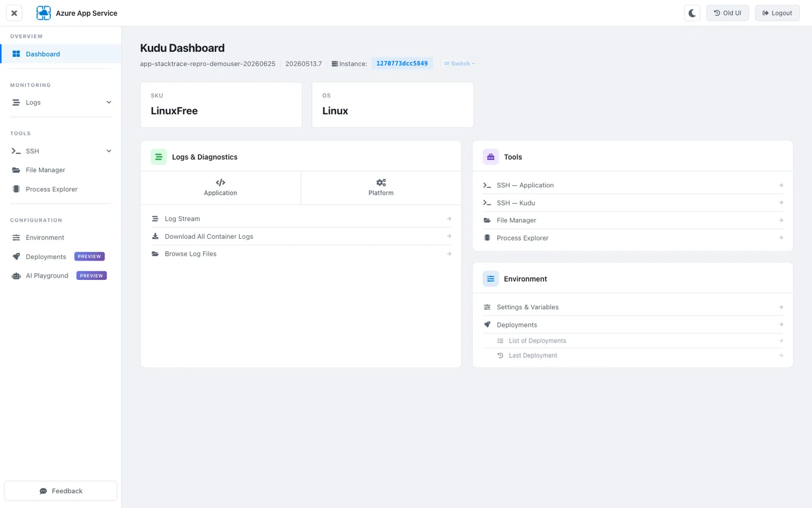Click the Process Explorer chip icon in the Tools card

pos(487,238)
